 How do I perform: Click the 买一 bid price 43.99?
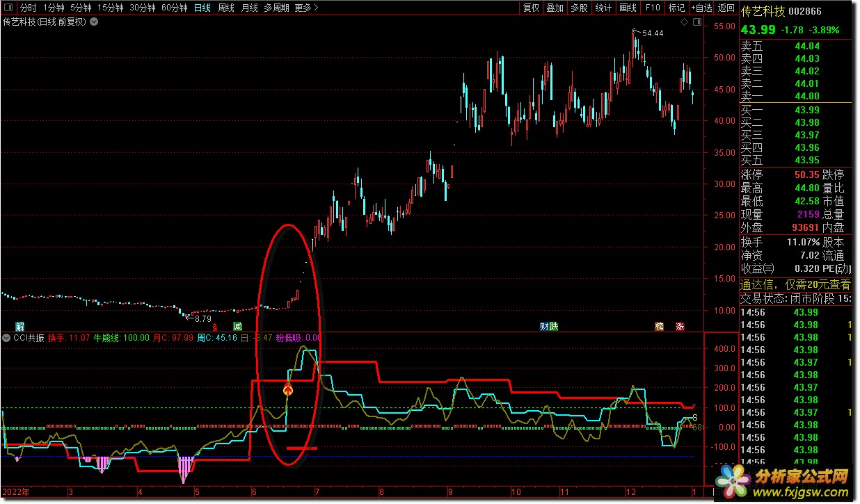pyautogui.click(x=807, y=110)
